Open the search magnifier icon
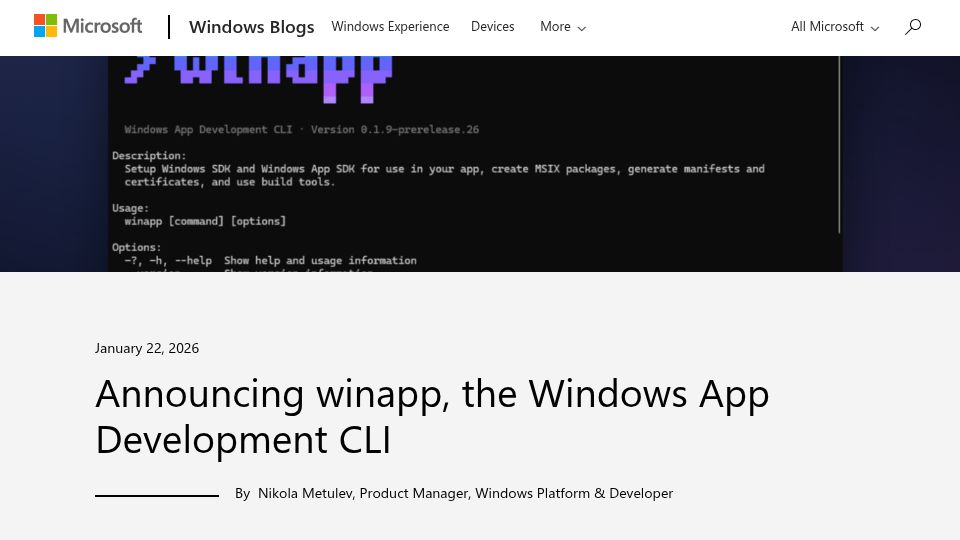The height and width of the screenshot is (540, 960). click(913, 26)
